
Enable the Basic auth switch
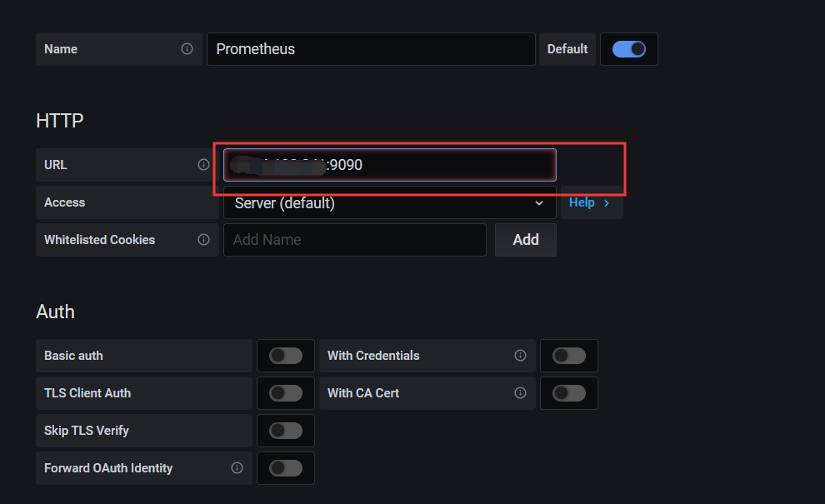(286, 356)
